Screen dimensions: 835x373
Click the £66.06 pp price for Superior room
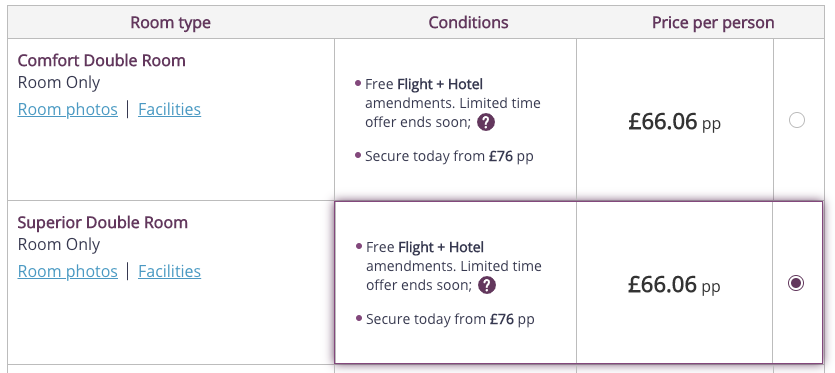(x=674, y=285)
